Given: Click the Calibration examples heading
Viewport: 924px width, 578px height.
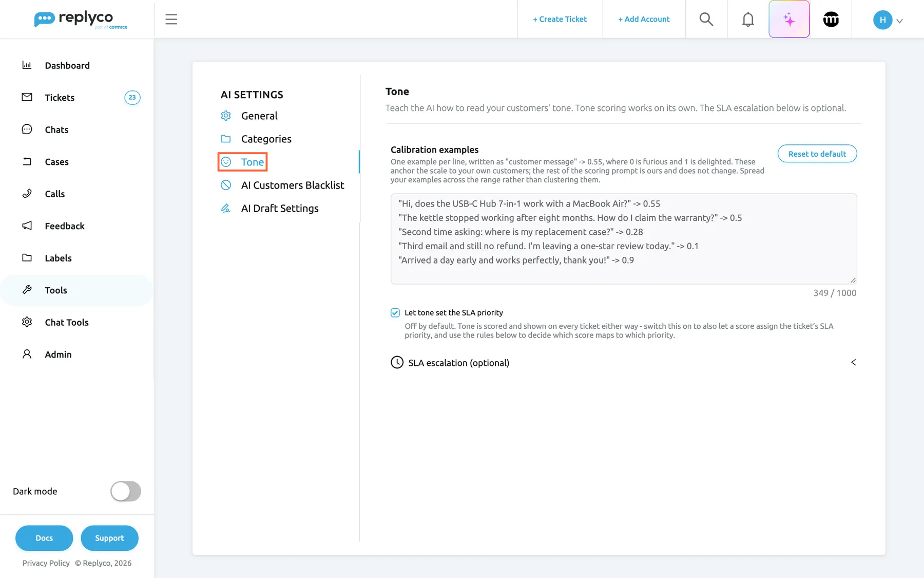Looking at the screenshot, I should [434, 150].
